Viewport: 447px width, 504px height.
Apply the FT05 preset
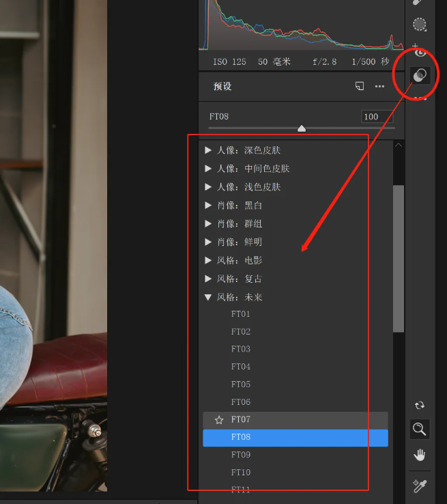(240, 384)
